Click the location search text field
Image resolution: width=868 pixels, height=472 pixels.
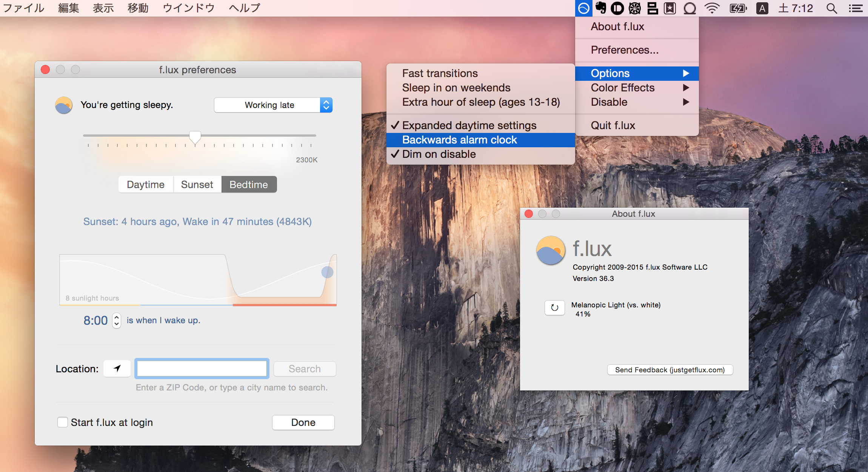coord(202,369)
